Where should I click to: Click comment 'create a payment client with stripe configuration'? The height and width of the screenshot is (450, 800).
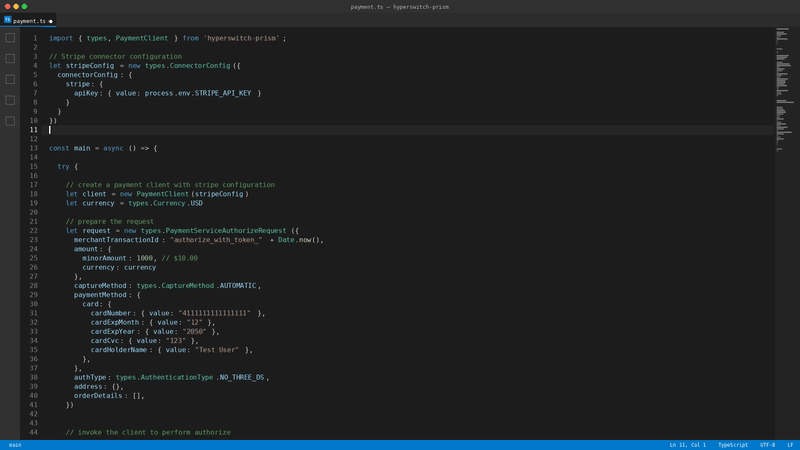(176, 185)
